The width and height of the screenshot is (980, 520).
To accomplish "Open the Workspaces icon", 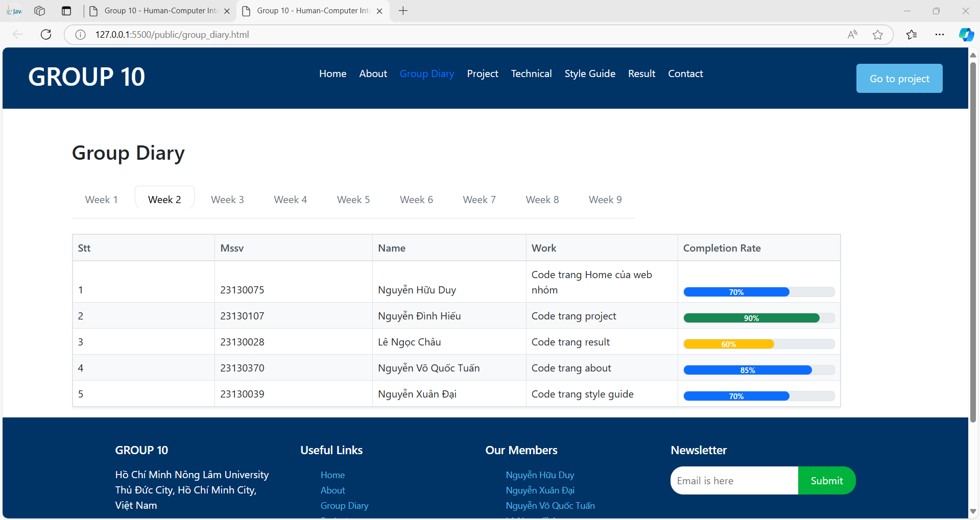I will [40, 11].
